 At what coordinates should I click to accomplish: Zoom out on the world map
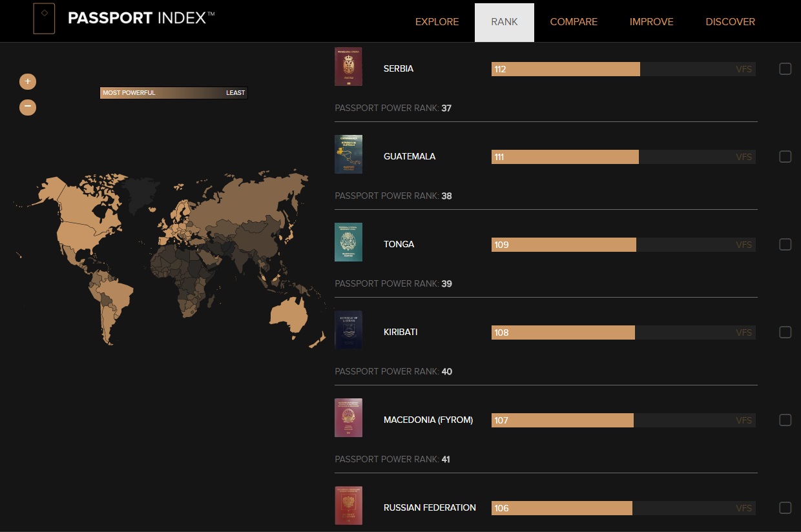coord(28,107)
